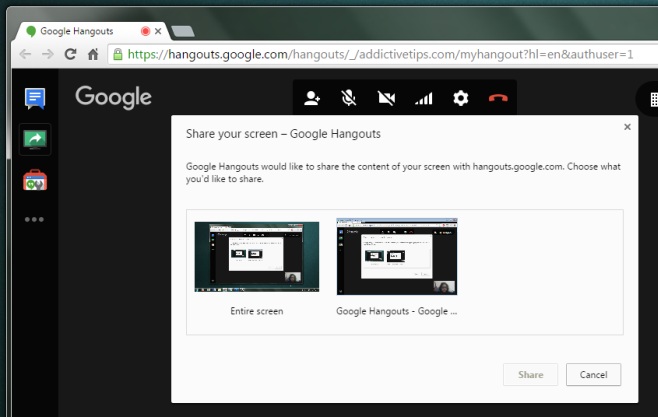The height and width of the screenshot is (417, 658).
Task: Open a new browser tab
Action: 183,31
